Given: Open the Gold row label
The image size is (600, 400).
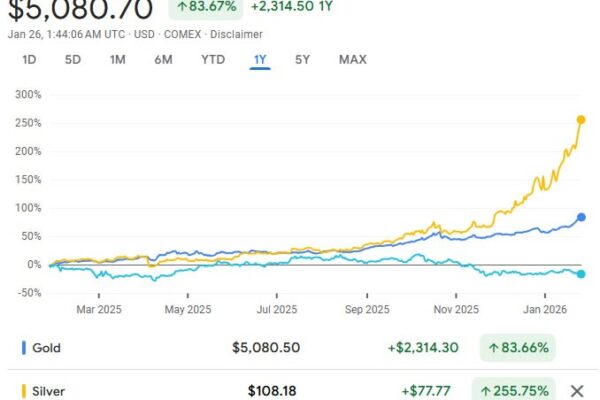Looking at the screenshot, I should (x=46, y=348).
